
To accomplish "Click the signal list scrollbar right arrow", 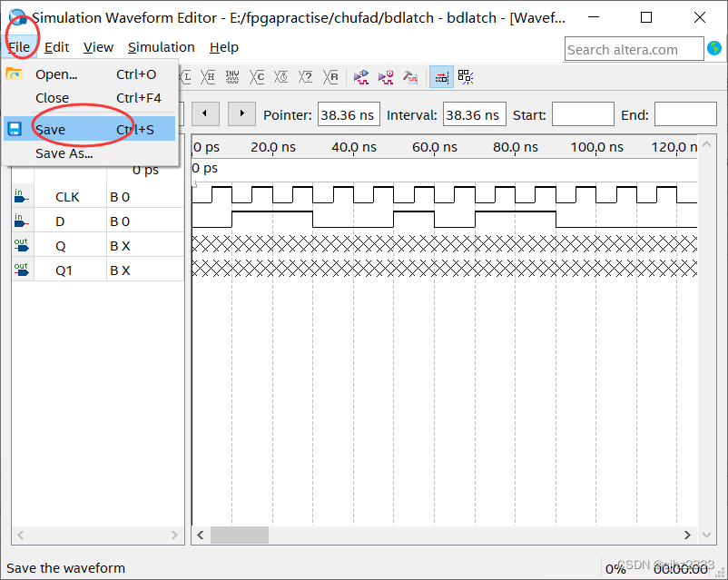I will click(x=174, y=535).
